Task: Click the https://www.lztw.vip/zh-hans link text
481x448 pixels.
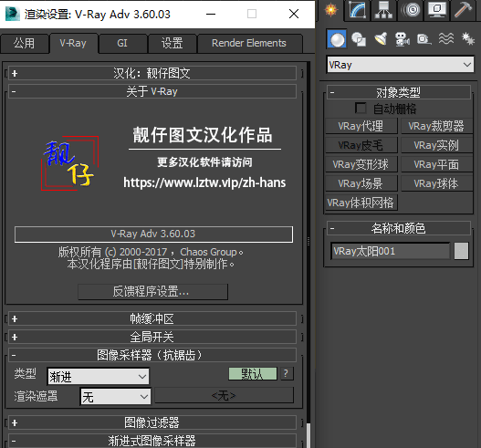Action: point(204,182)
